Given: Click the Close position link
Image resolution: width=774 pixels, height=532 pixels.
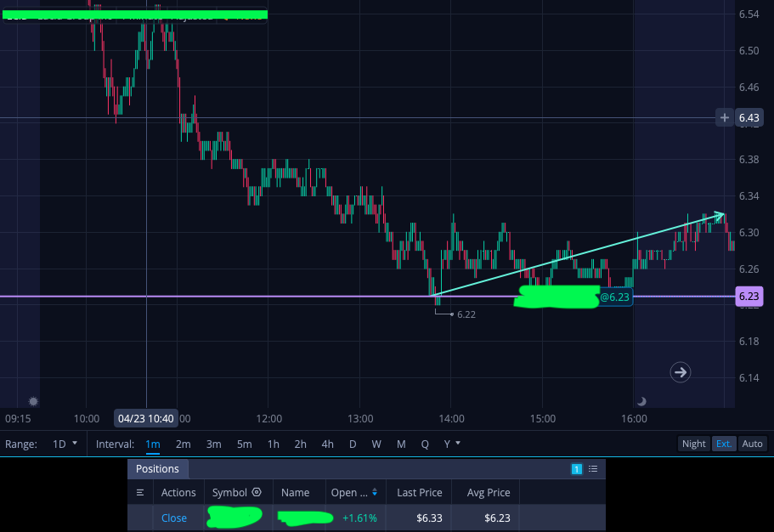Looking at the screenshot, I should click(174, 518).
